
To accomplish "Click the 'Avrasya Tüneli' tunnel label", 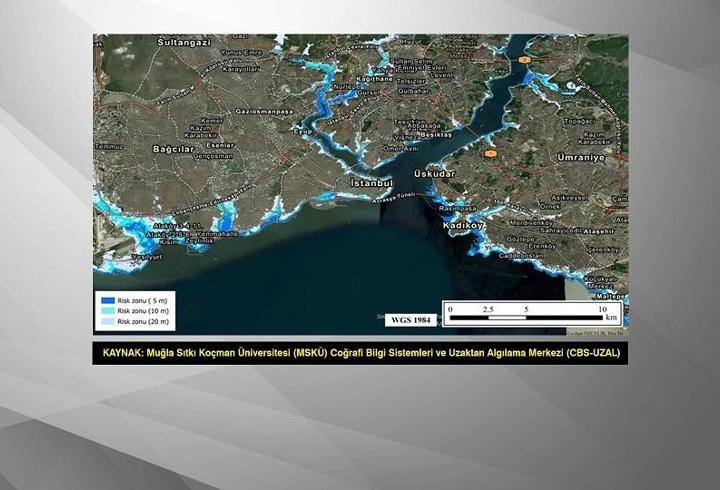I will click(393, 197).
